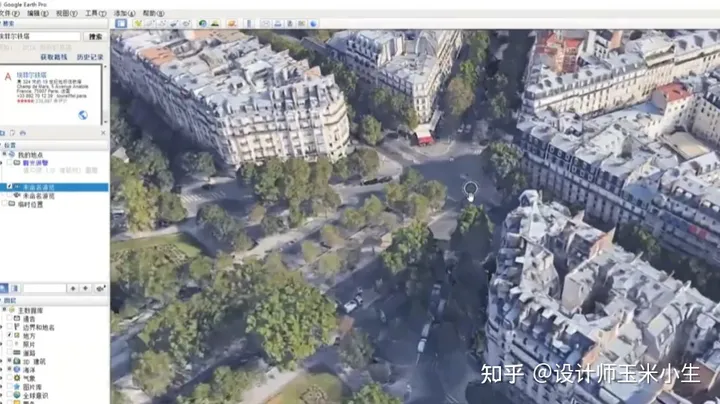Check the 临时位置 checkbox
This screenshot has width=720, height=404.
[x=4, y=204]
